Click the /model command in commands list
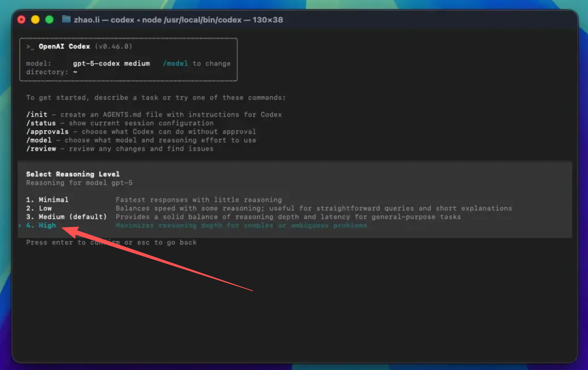This screenshot has width=588, height=370. 141,140
